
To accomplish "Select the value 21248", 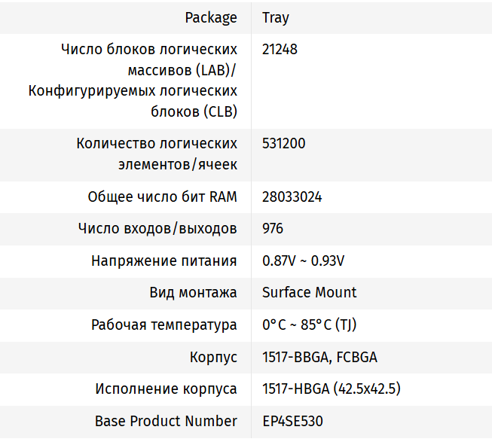I will coord(280,50).
